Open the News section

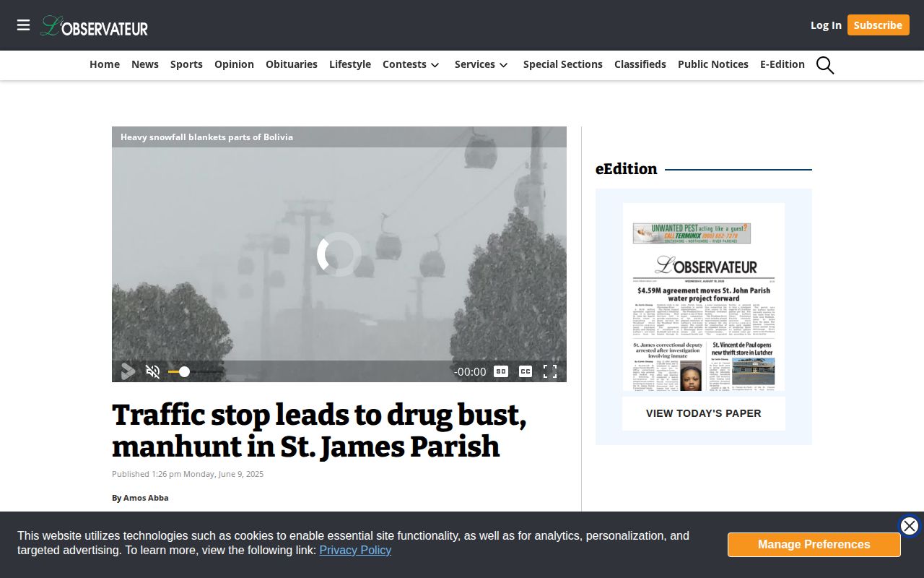(145, 64)
